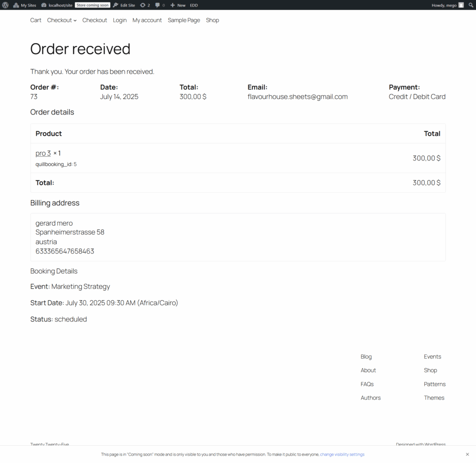
Task: Click the WordPress logo icon
Action: click(5, 5)
